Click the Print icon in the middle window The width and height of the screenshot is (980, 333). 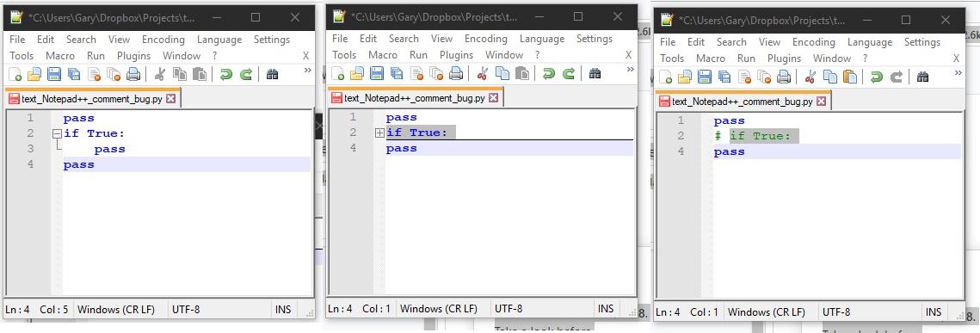point(456,74)
